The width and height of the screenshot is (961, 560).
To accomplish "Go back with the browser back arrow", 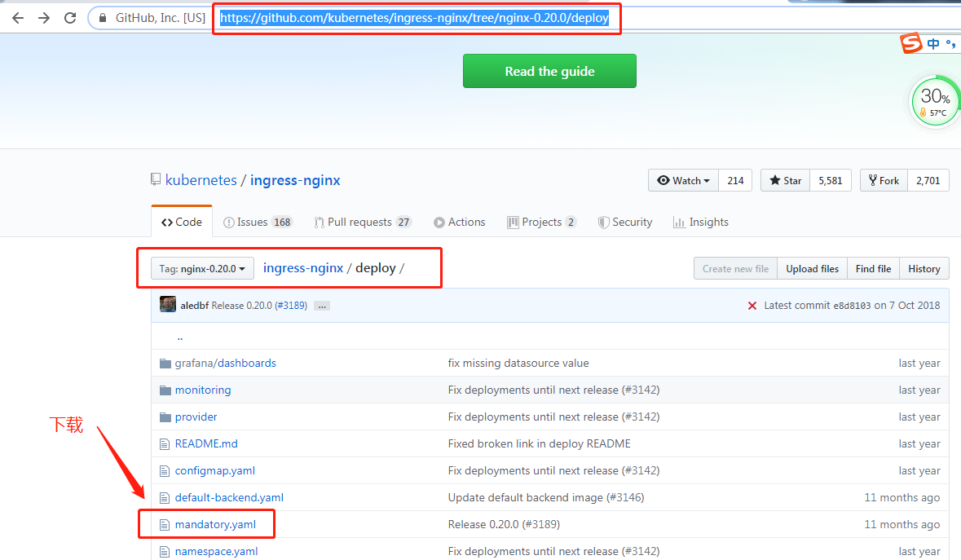I will click(x=18, y=18).
